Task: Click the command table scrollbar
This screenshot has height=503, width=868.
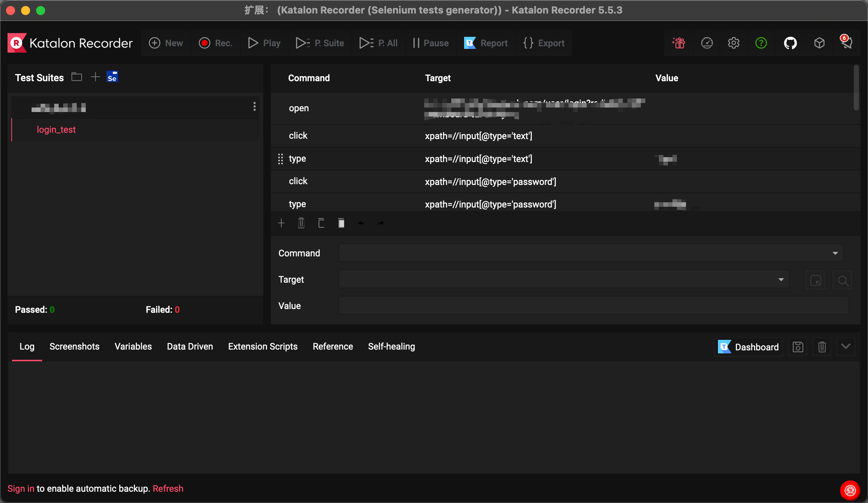Action: [x=856, y=88]
